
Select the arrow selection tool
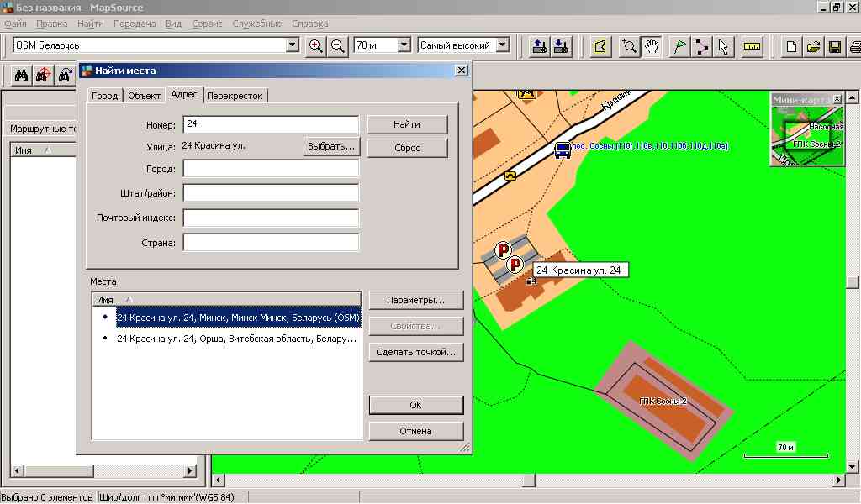[724, 46]
